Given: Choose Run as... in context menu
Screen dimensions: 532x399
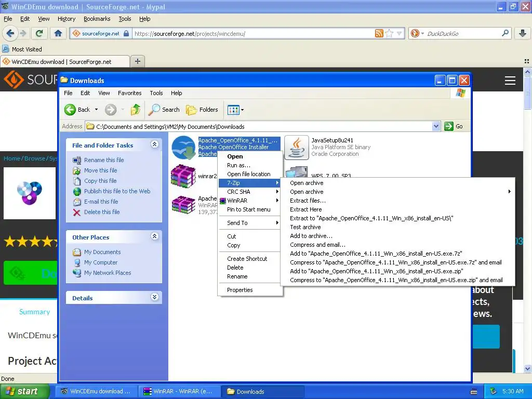Looking at the screenshot, I should click(250, 165).
